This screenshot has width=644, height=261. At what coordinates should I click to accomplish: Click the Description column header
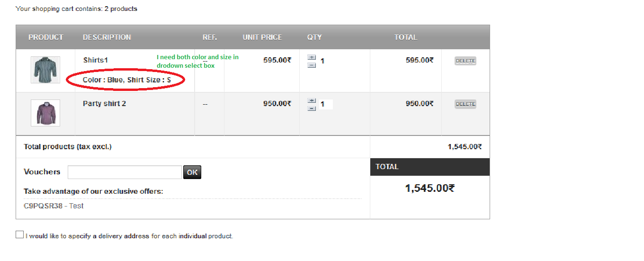click(x=107, y=37)
